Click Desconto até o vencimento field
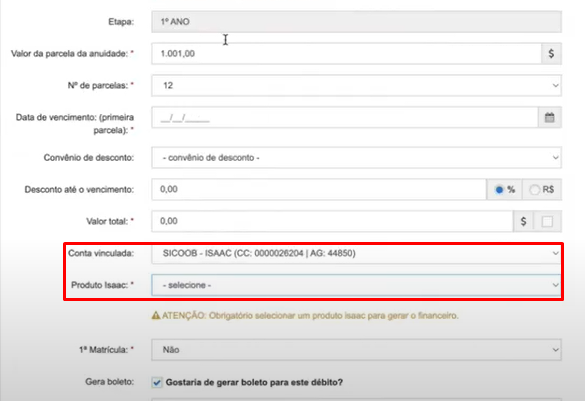 [x=319, y=189]
